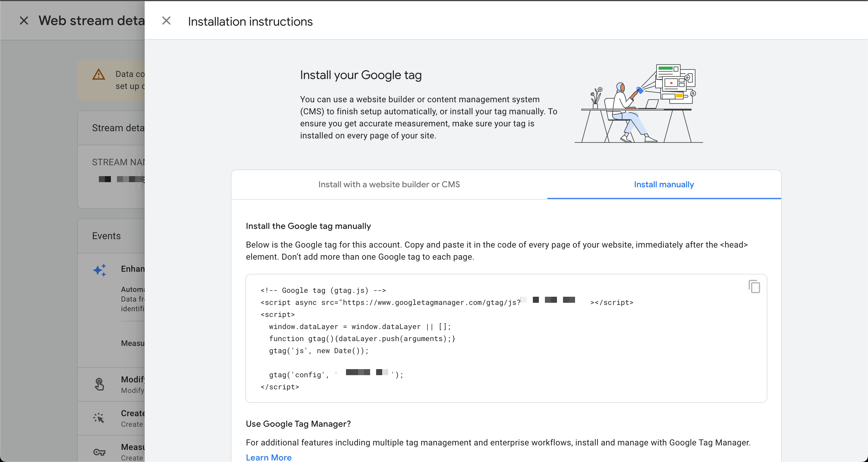The width and height of the screenshot is (868, 462).
Task: Click the warning triangle icon in data collection
Action: pyautogui.click(x=98, y=75)
